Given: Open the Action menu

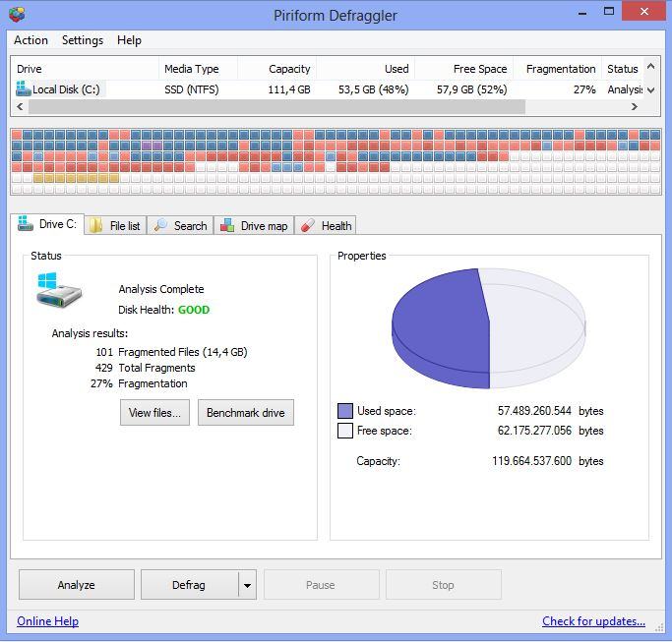Looking at the screenshot, I should pyautogui.click(x=31, y=40).
